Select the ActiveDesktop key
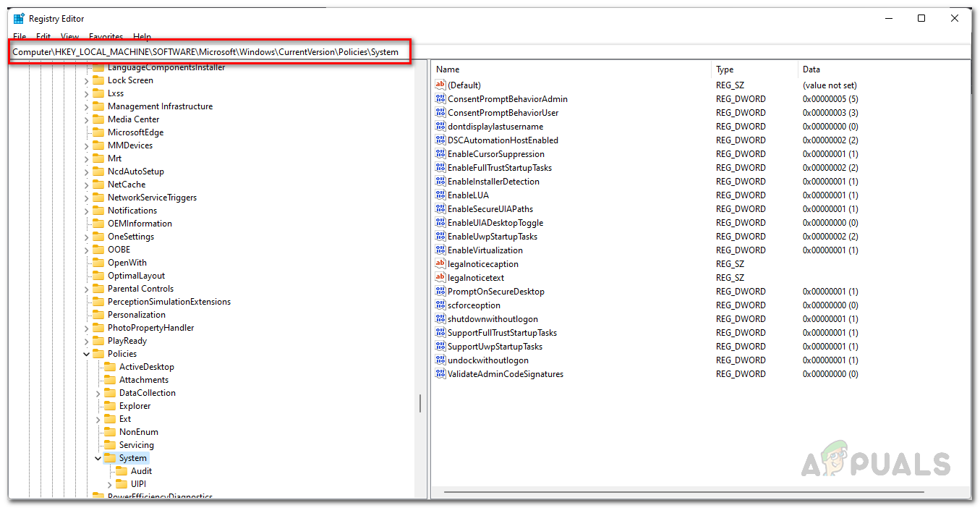 pyautogui.click(x=147, y=367)
